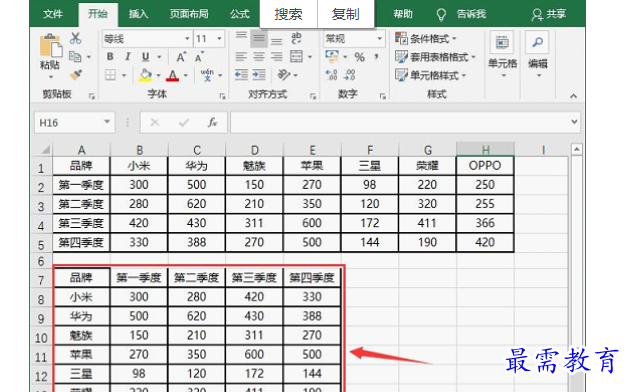Click the Cut scissors icon
The height and width of the screenshot is (392, 627).
(75, 38)
